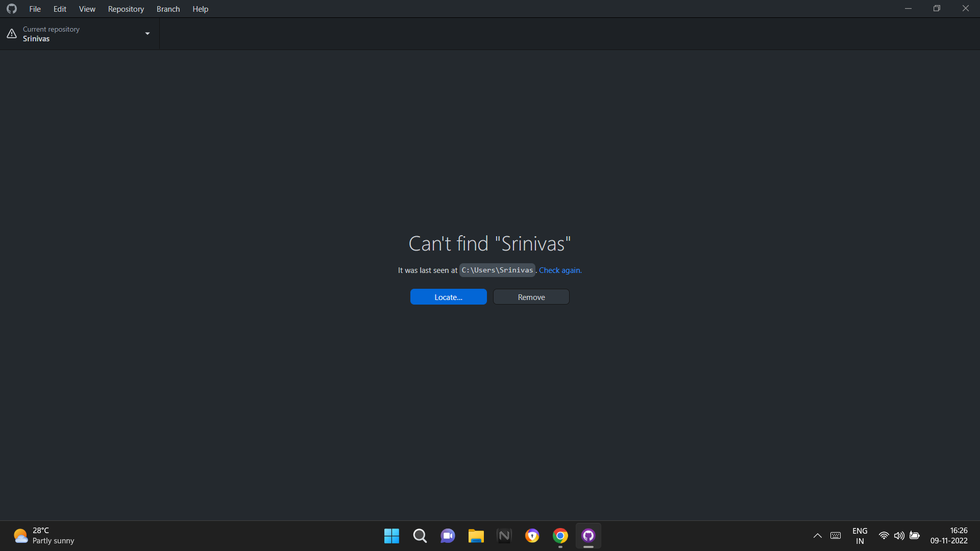Open the Repository menu
Screen dimensions: 980x551
click(126, 9)
